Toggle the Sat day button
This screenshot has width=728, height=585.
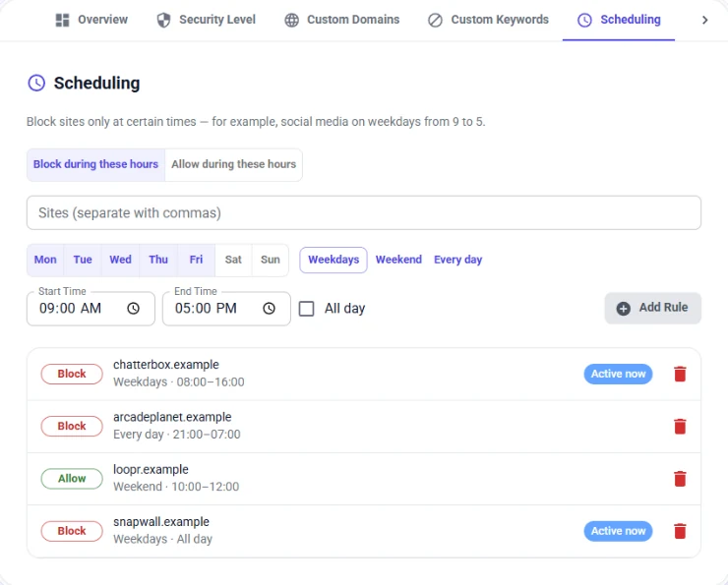tap(233, 260)
